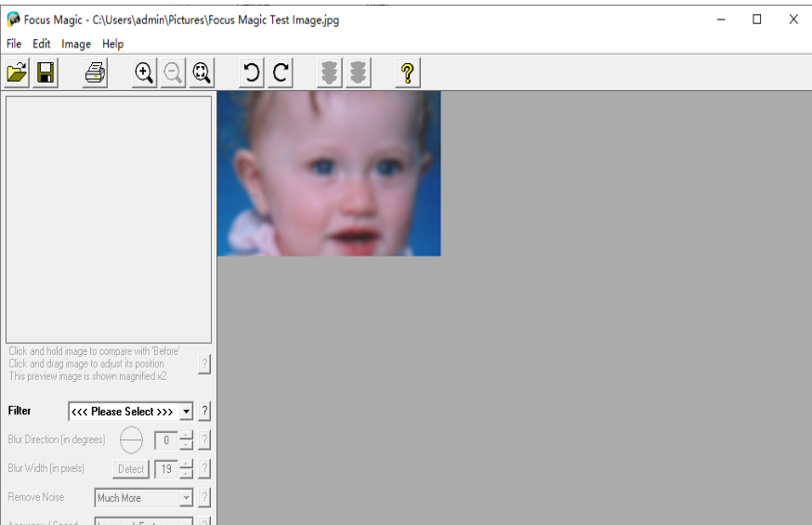Click the blur direction circle dial

pos(131,440)
